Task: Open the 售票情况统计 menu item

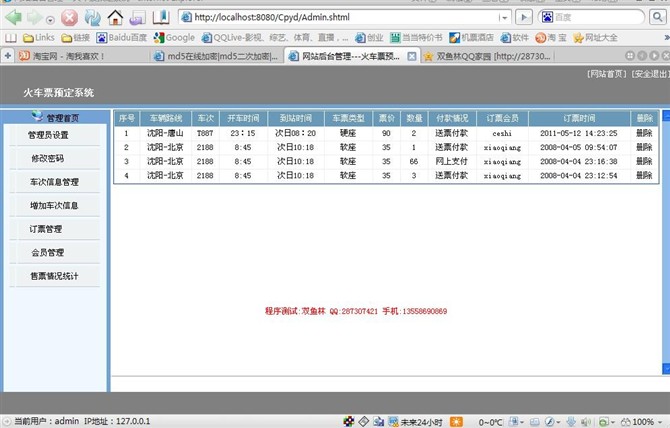Action: pos(54,276)
